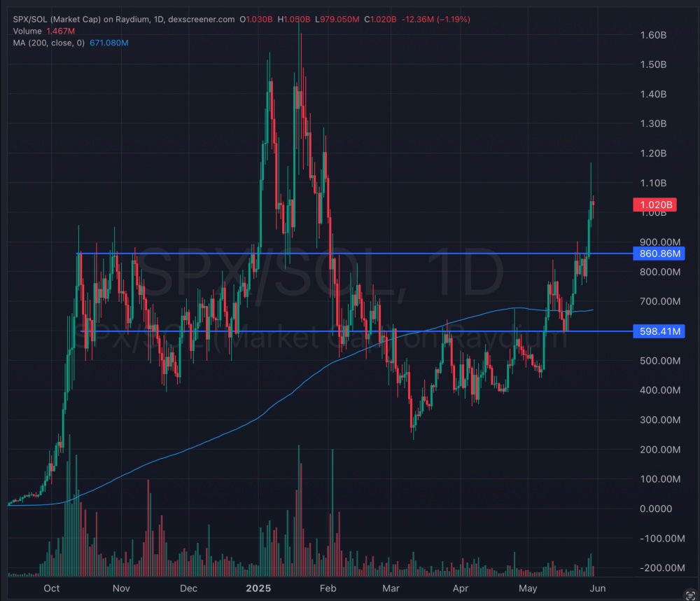700x601 pixels.
Task: Click the 1.30B price axis label
Action: (653, 123)
